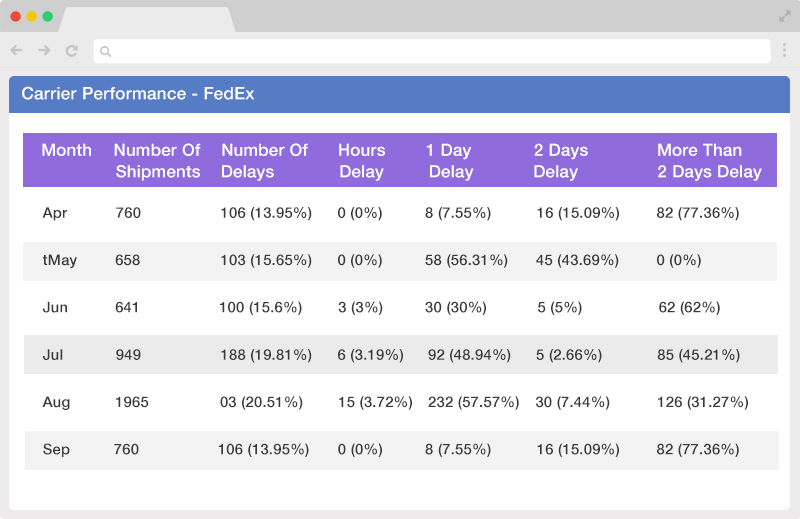Click 1 day delay value 58 (56.31%)
Viewport: 800px width, 519px height.
point(466,260)
